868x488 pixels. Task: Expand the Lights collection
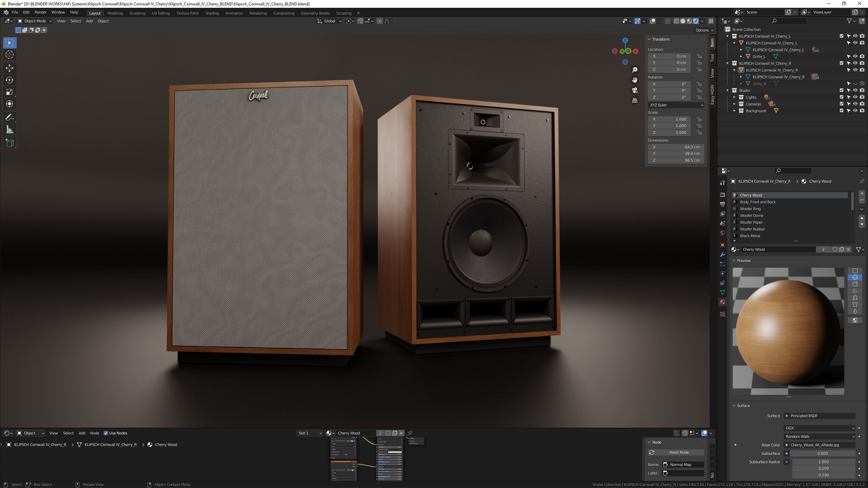734,97
